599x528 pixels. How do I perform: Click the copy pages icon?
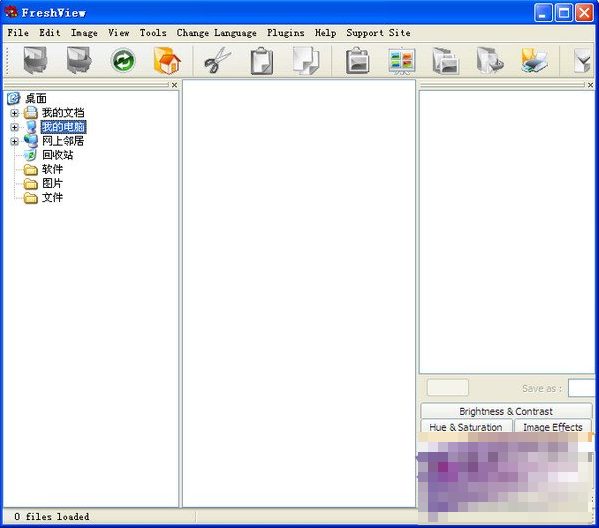point(306,60)
